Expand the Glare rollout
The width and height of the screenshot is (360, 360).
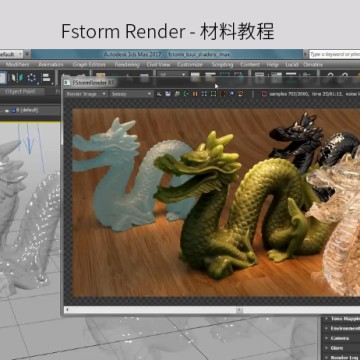click(x=342, y=348)
